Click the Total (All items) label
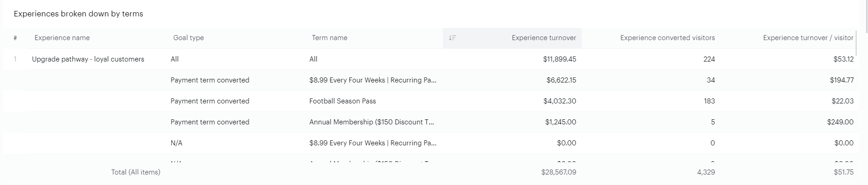The width and height of the screenshot is (868, 185). (x=136, y=172)
